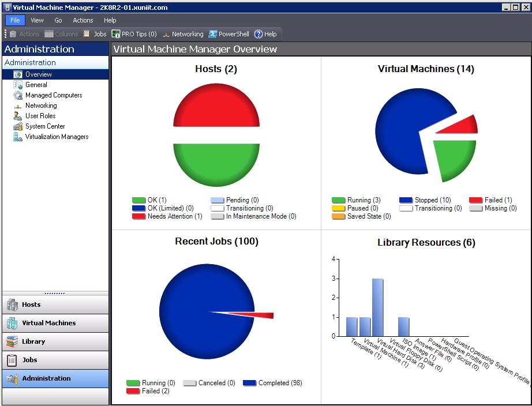Viewport: 532px width, 406px height.
Task: Open the Actions menu
Action: tap(83, 20)
